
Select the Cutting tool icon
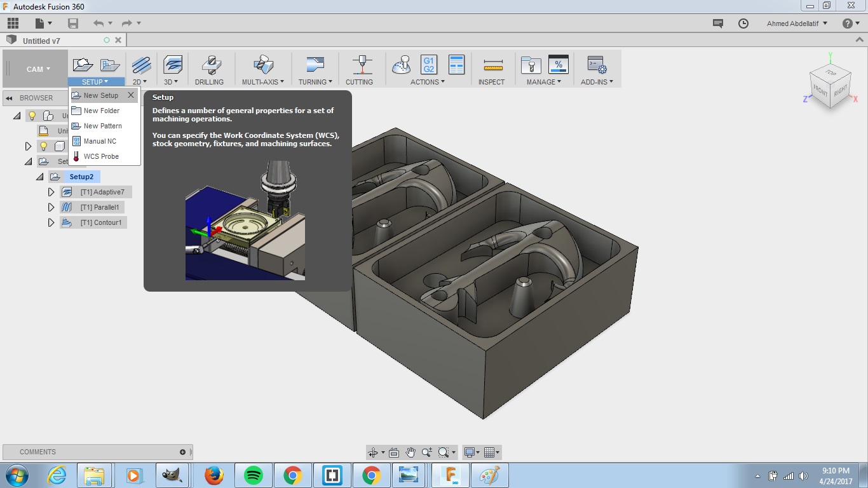click(x=362, y=65)
